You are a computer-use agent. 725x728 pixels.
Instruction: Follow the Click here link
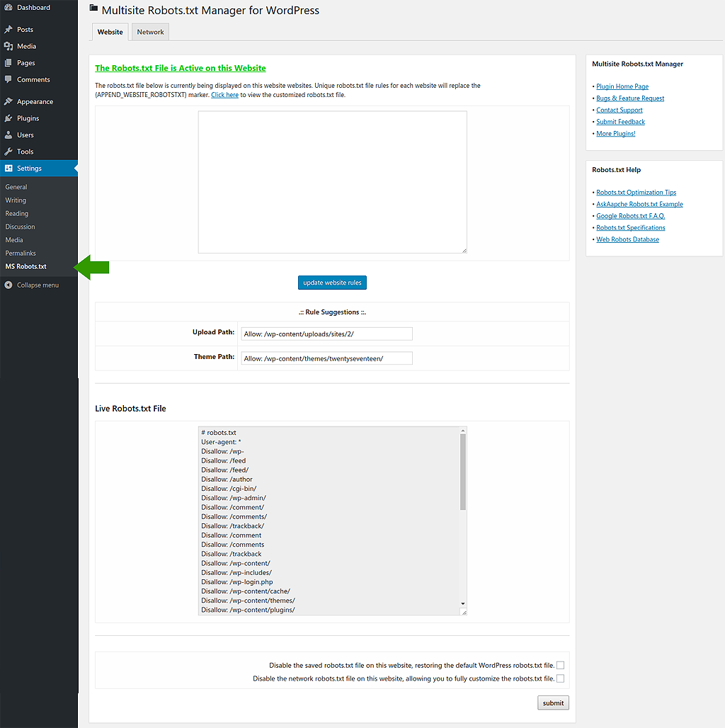[x=224, y=95]
